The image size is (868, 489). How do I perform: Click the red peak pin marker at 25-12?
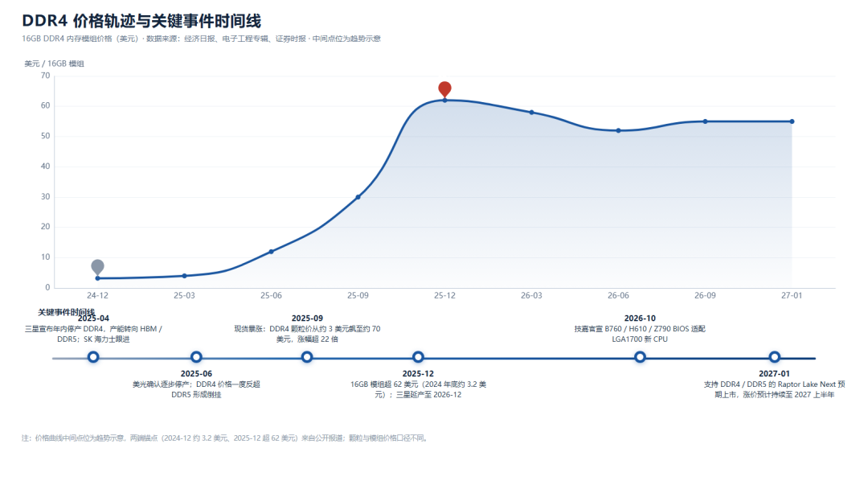pyautogui.click(x=444, y=89)
